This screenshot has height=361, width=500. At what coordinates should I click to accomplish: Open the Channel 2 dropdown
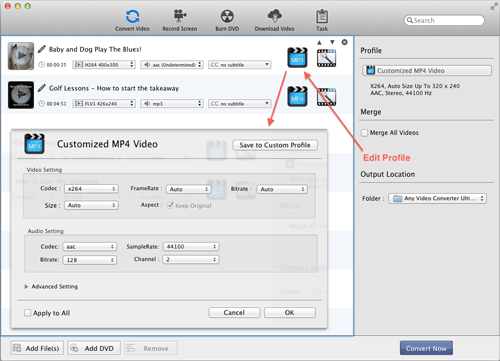coord(191,259)
